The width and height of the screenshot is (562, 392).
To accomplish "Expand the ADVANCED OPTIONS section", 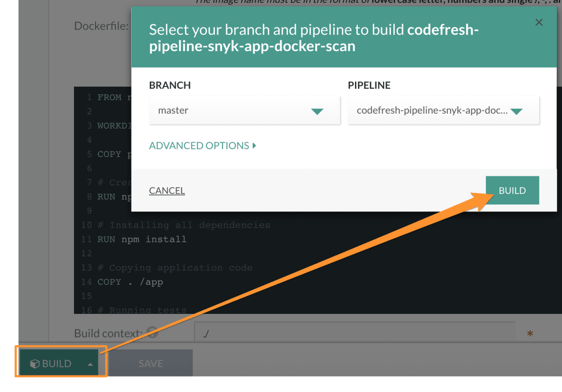I will pos(199,145).
